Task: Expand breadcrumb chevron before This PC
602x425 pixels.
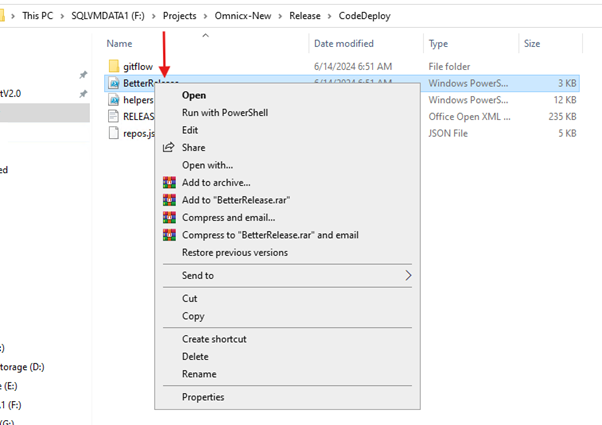Action: click(13, 16)
